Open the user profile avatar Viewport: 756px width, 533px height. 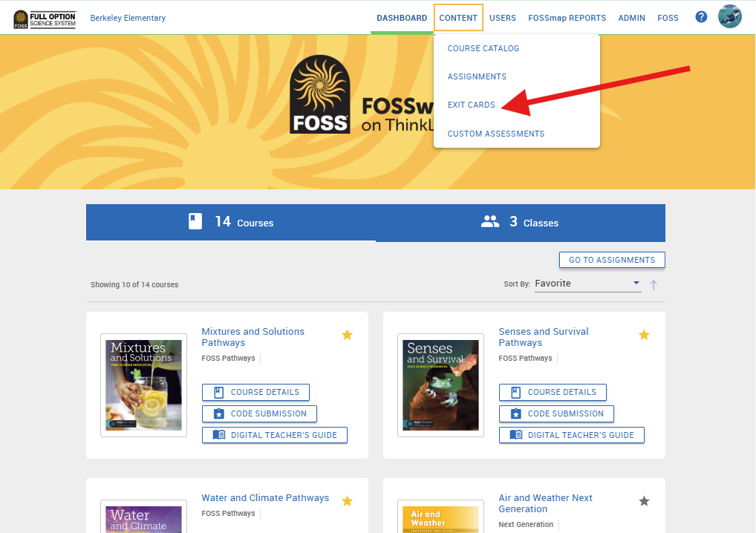tap(729, 17)
